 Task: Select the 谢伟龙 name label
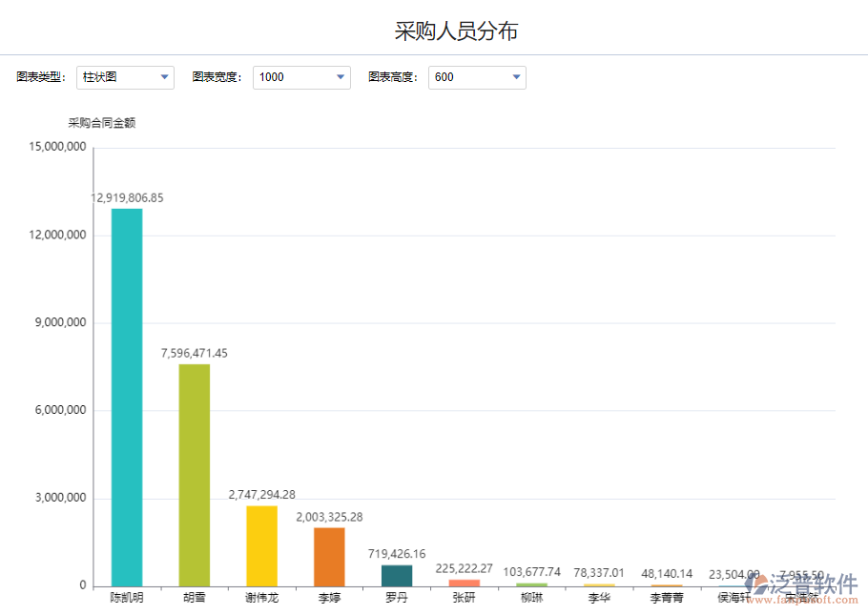[260, 597]
